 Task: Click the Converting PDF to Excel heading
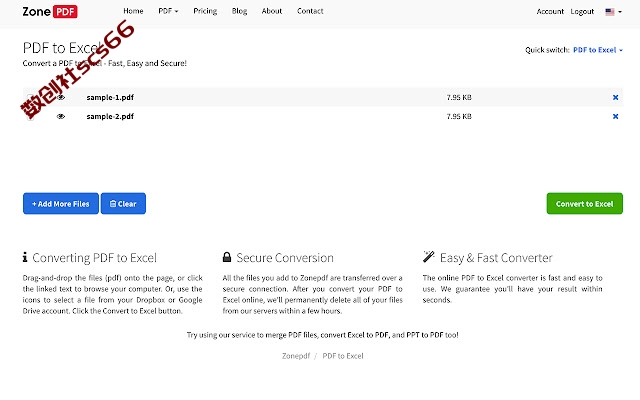pos(94,258)
